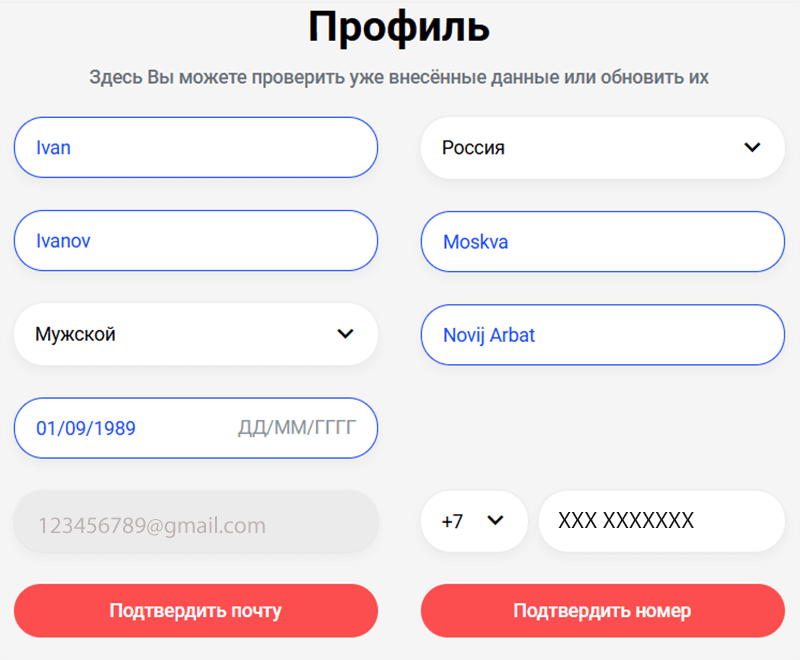800x660 pixels.
Task: Click the last name field showing Ivanov
Action: coord(195,240)
